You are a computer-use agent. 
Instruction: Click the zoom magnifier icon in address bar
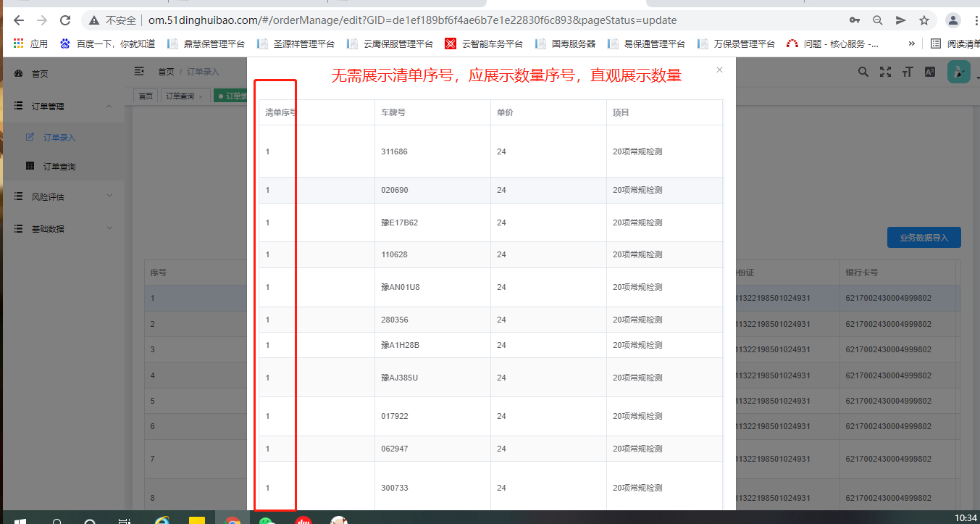tap(878, 20)
